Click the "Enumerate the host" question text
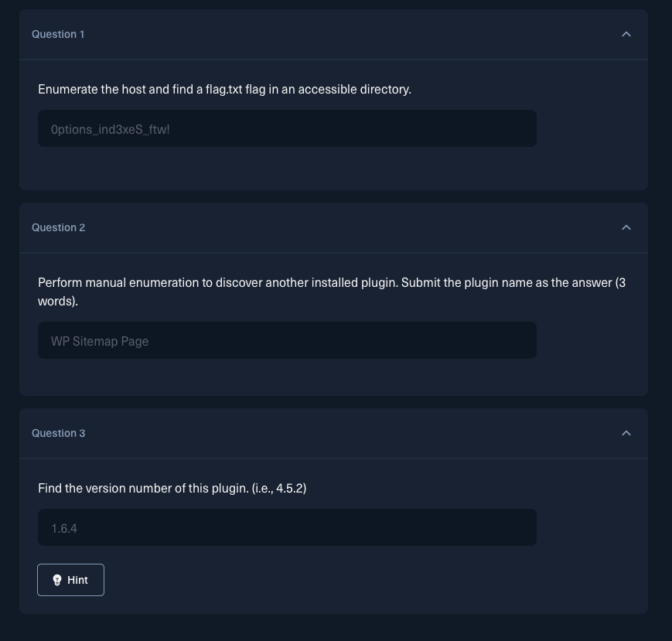Viewport: 672px width, 641px height. coord(224,90)
